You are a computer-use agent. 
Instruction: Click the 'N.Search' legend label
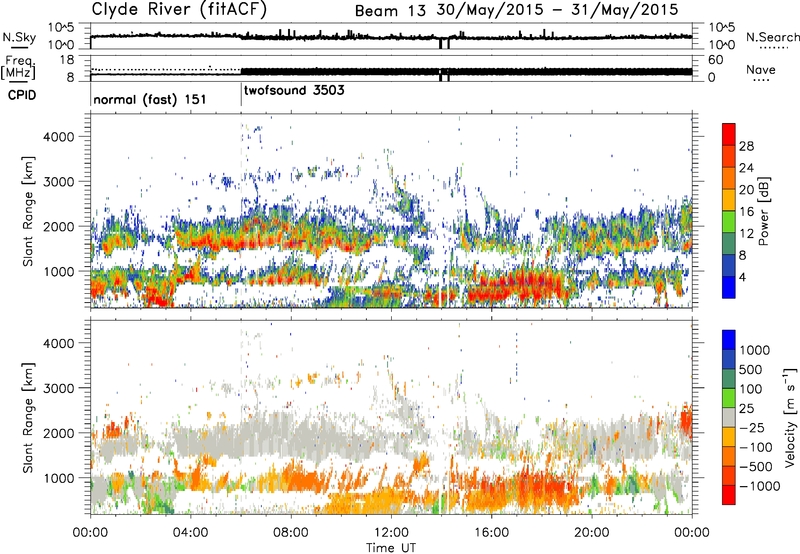click(772, 37)
